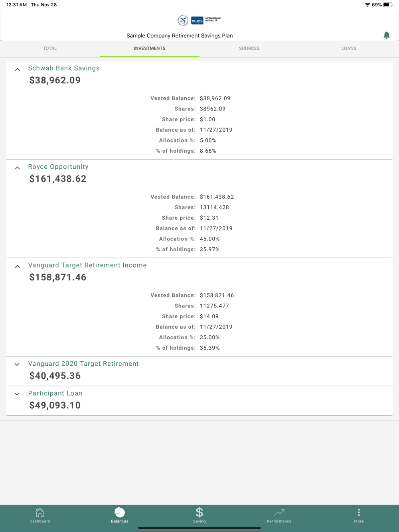Collapse the Royce Opportunity section

pos(17,168)
